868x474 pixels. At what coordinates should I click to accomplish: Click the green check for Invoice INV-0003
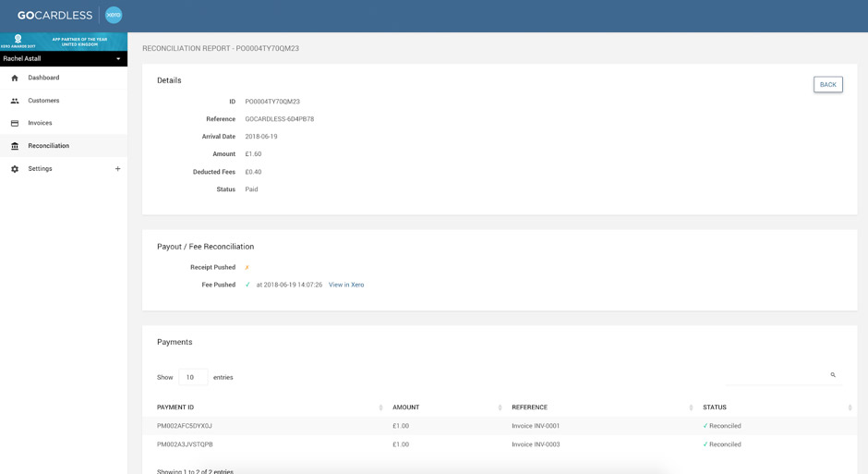click(705, 444)
